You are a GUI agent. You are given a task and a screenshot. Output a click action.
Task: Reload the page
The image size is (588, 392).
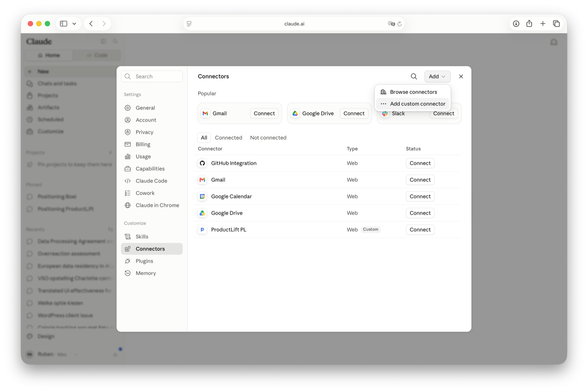(x=399, y=23)
